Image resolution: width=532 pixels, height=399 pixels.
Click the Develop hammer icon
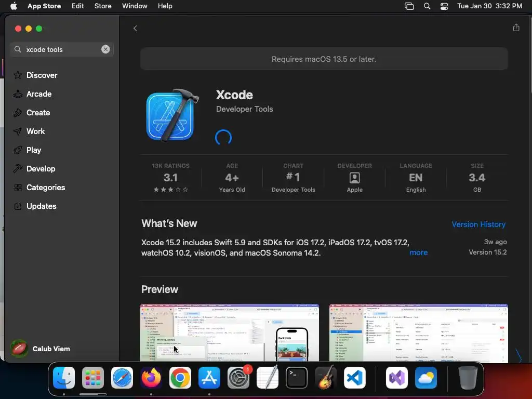click(x=18, y=169)
